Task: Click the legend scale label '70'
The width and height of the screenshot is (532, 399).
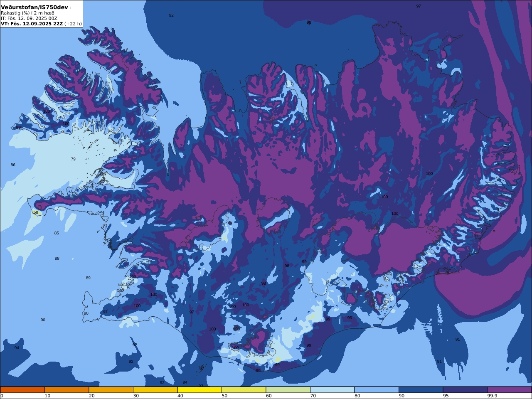Action: 313,396
